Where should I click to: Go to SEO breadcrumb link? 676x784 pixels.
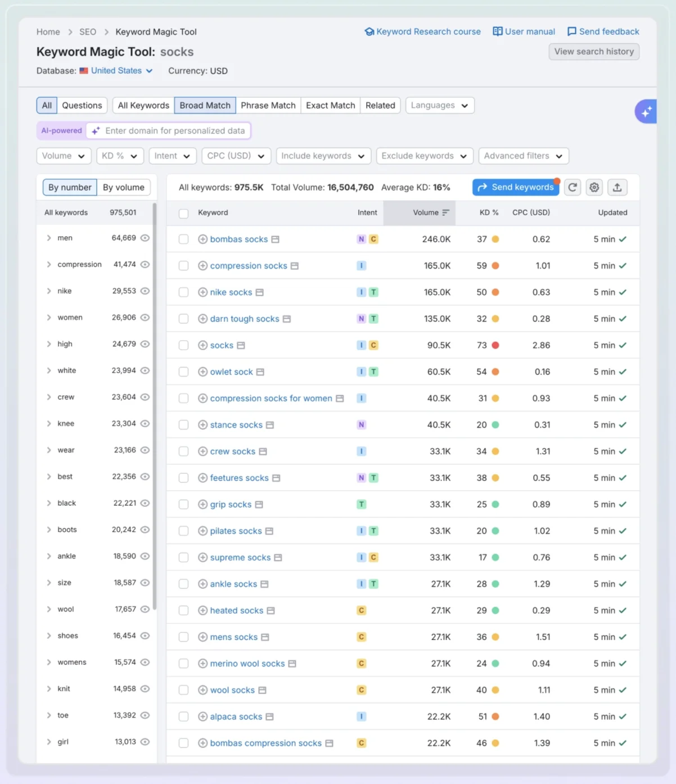pyautogui.click(x=88, y=32)
